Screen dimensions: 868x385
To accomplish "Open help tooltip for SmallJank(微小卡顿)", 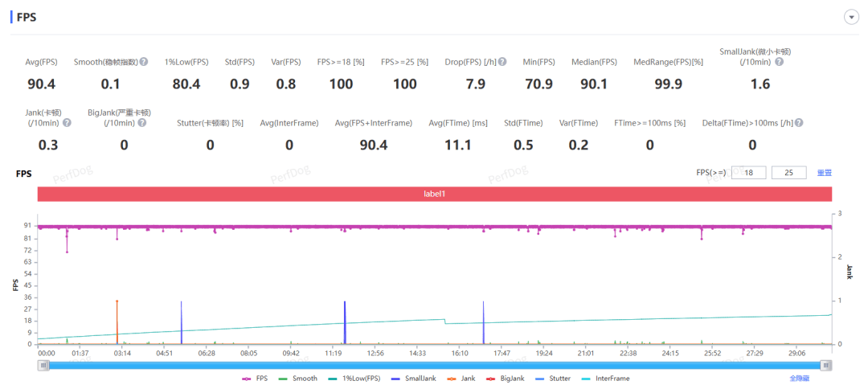I will tap(779, 62).
